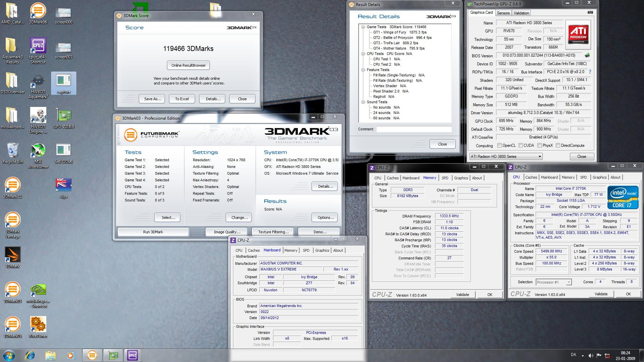Launch the 3DMark06 desktop shortcut

coord(38,13)
